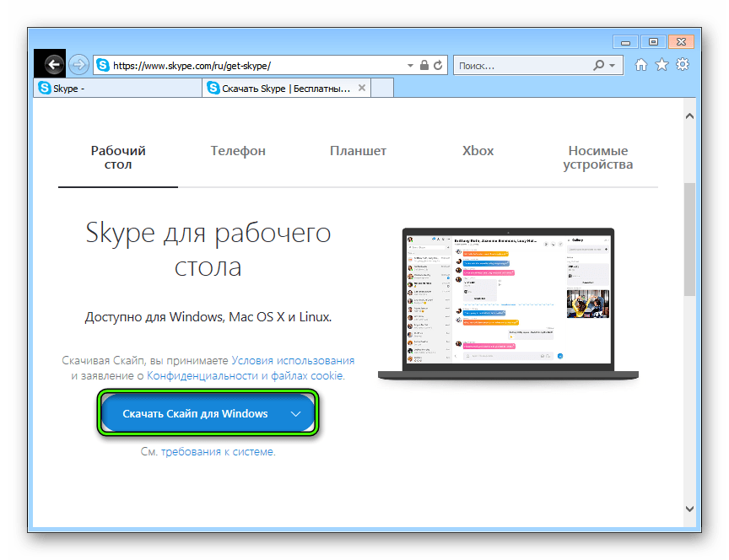Choose the Xbox tab

pos(478,151)
